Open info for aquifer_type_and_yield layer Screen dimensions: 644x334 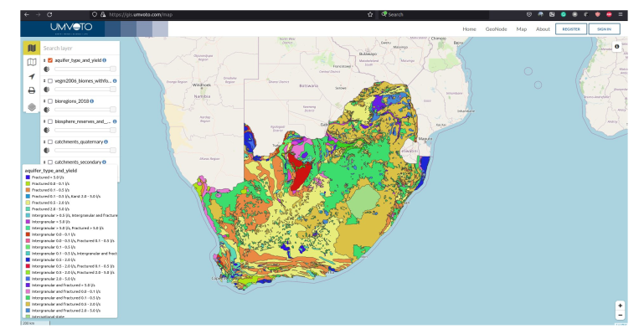click(105, 60)
